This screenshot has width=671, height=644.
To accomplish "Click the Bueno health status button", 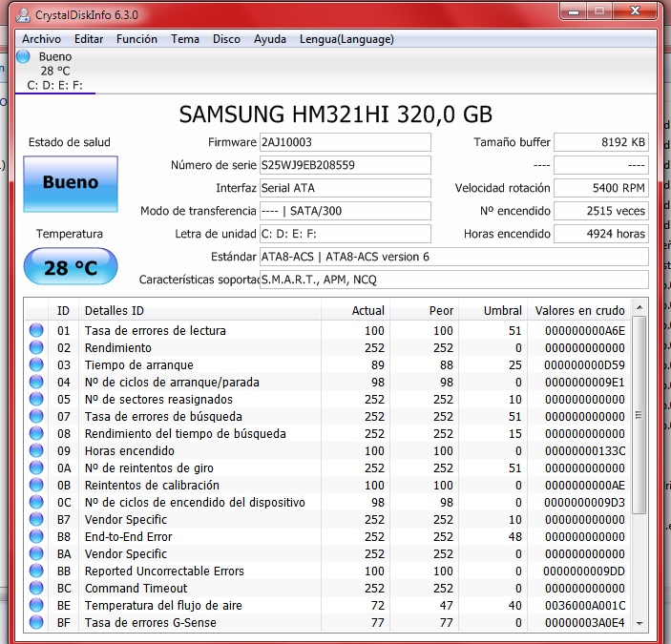I will (71, 184).
